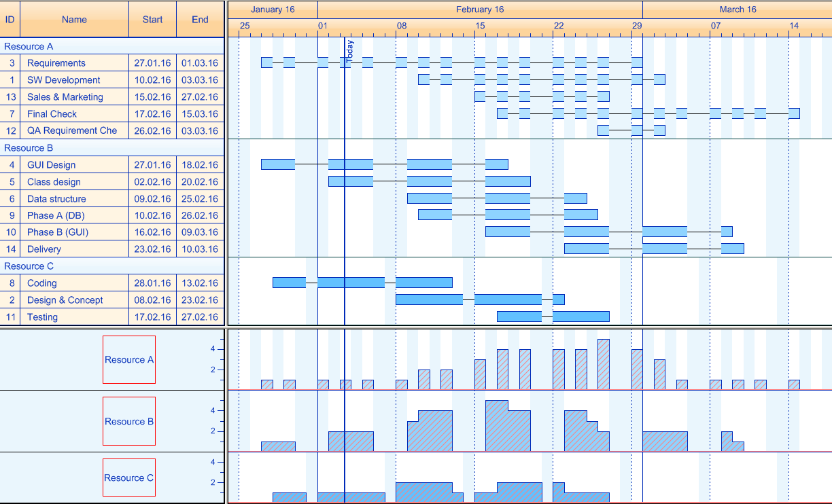Click Delivery end date 10.03.16
The width and height of the screenshot is (832, 504).
coord(200,249)
